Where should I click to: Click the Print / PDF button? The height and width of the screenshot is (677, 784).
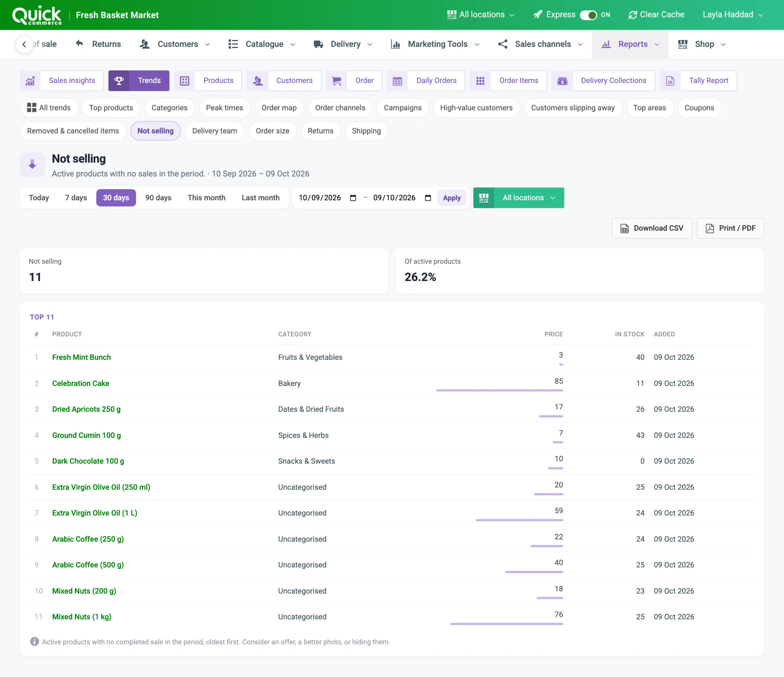pyautogui.click(x=731, y=228)
